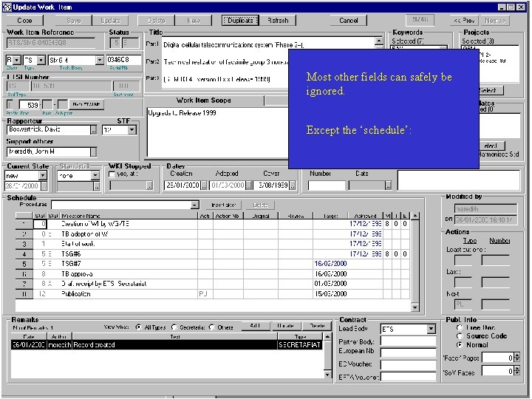Click target date 16/02/2000 for TSG#7
This screenshot has height=399, width=532.
pyautogui.click(x=330, y=264)
